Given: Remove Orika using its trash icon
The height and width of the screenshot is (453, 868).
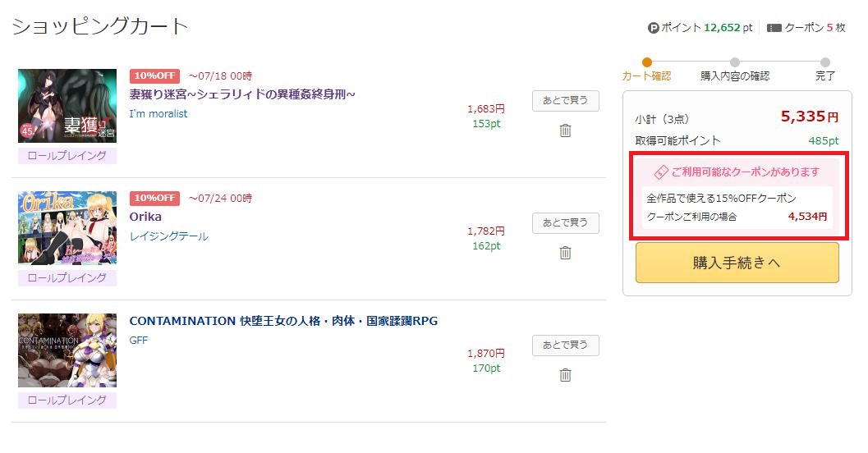Looking at the screenshot, I should click(x=565, y=253).
